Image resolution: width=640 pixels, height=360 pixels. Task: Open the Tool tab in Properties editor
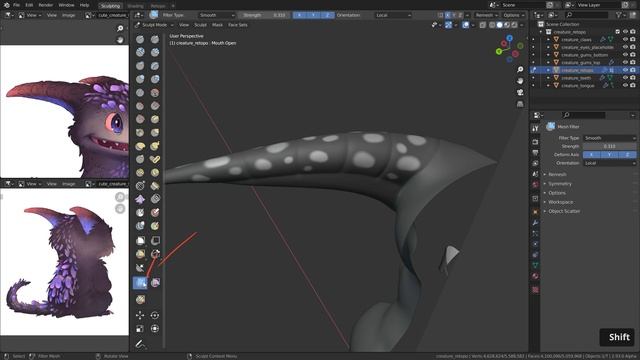pos(535,129)
